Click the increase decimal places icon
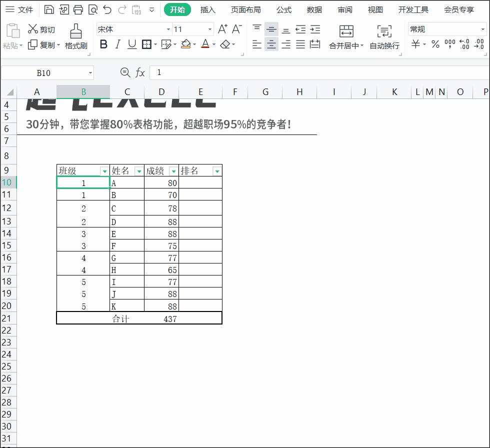The width and height of the screenshot is (490, 448). tap(464, 44)
